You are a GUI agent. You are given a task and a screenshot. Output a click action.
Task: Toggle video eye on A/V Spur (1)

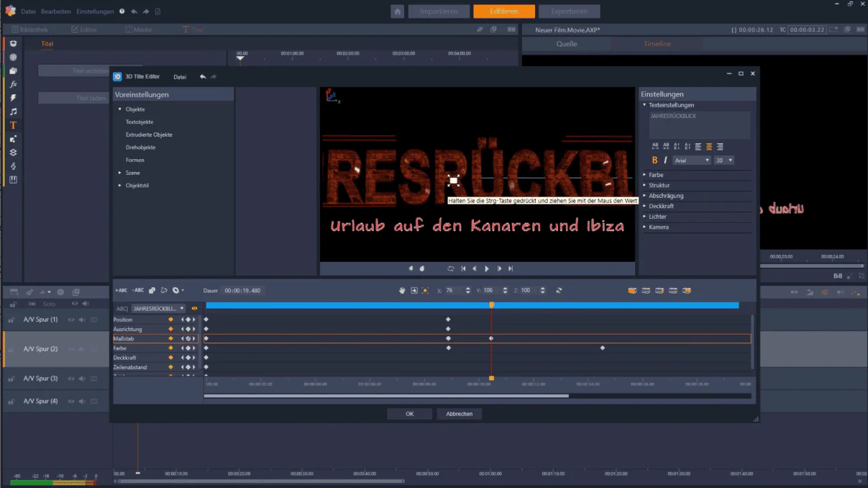click(x=71, y=320)
